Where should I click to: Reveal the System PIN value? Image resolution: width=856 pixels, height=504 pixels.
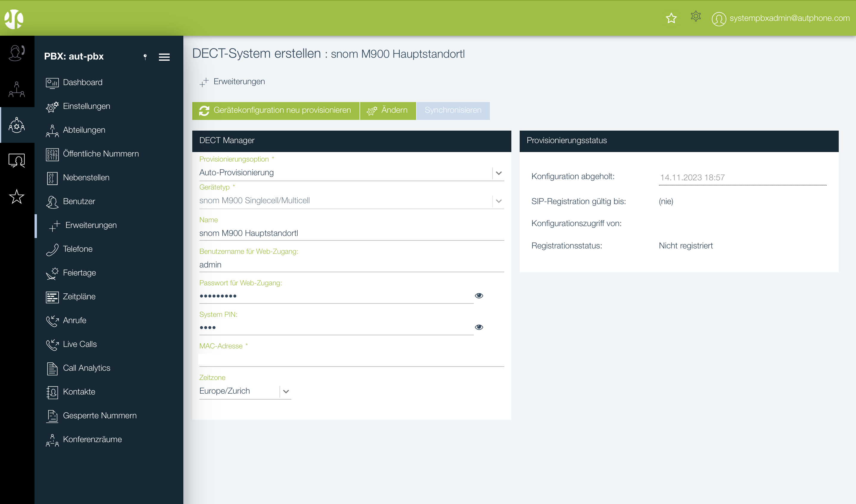click(479, 327)
